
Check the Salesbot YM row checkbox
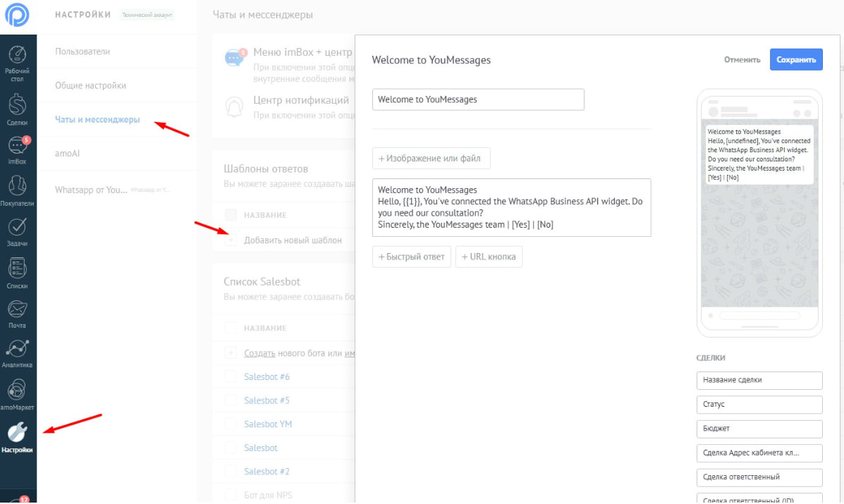[231, 424]
